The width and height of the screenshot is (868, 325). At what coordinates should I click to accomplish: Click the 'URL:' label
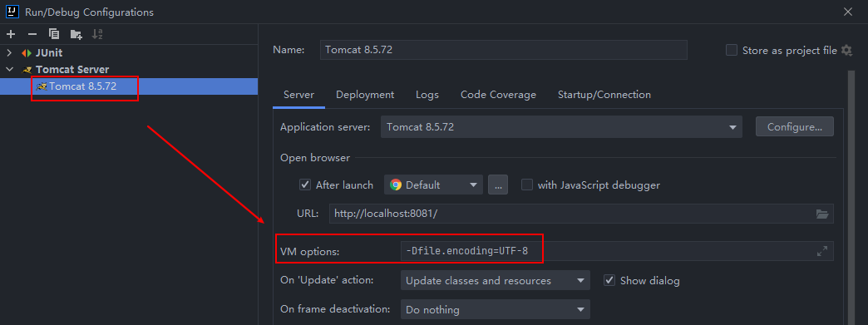coord(308,213)
